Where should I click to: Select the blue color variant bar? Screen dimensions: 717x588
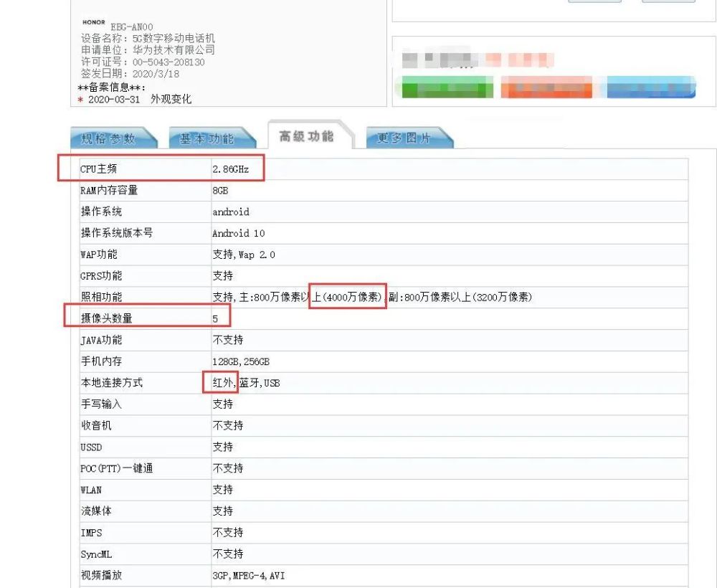click(x=649, y=87)
